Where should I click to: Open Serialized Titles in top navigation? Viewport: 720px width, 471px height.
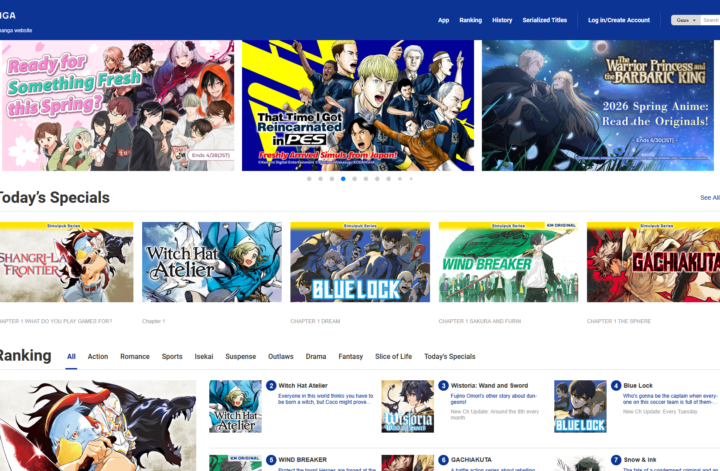(x=545, y=20)
